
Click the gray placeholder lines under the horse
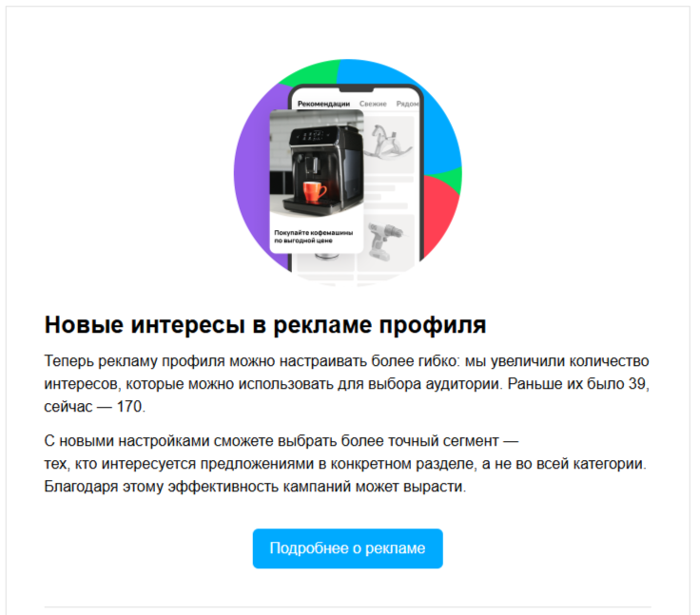click(388, 192)
